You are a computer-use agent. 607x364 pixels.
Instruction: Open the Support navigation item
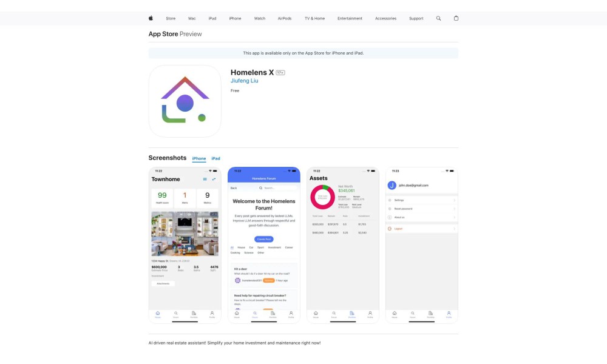pyautogui.click(x=416, y=19)
